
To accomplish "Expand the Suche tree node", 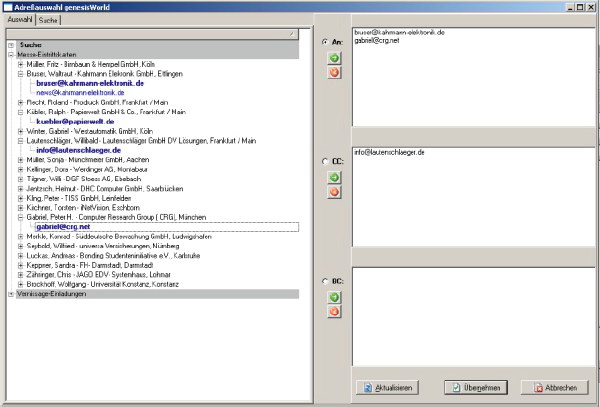I will [x=11, y=45].
